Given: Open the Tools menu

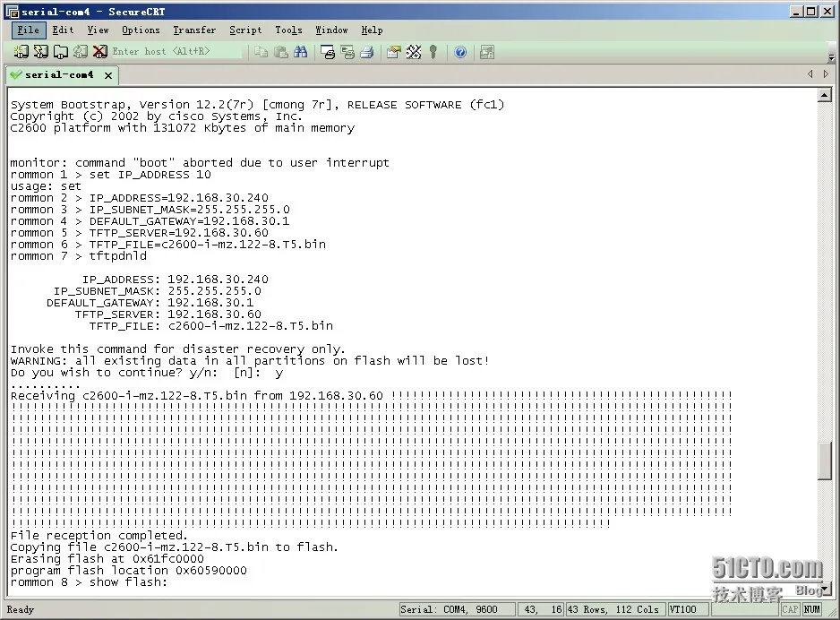Looking at the screenshot, I should click(288, 30).
